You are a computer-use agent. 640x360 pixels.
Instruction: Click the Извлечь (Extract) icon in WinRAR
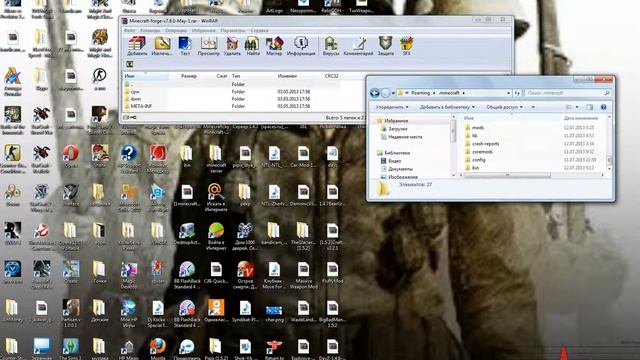(162, 46)
